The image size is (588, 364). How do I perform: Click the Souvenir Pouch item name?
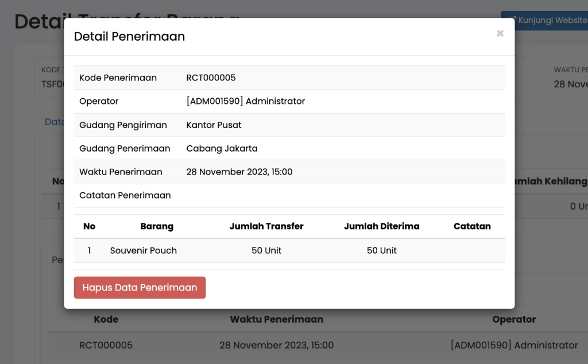tap(144, 250)
